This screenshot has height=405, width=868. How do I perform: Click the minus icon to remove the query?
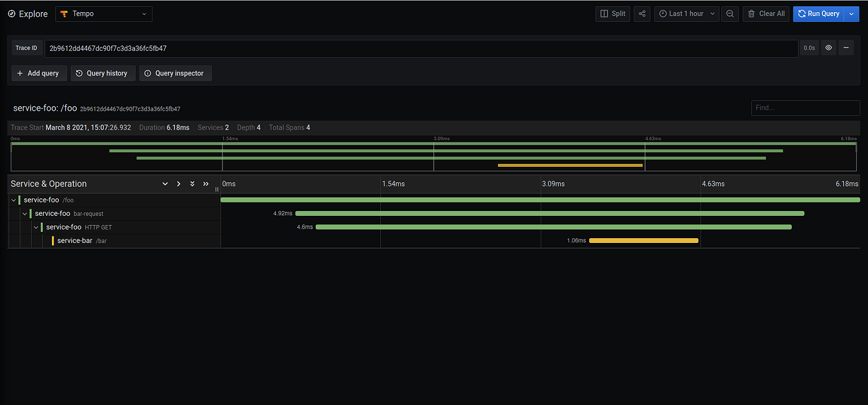coord(846,47)
